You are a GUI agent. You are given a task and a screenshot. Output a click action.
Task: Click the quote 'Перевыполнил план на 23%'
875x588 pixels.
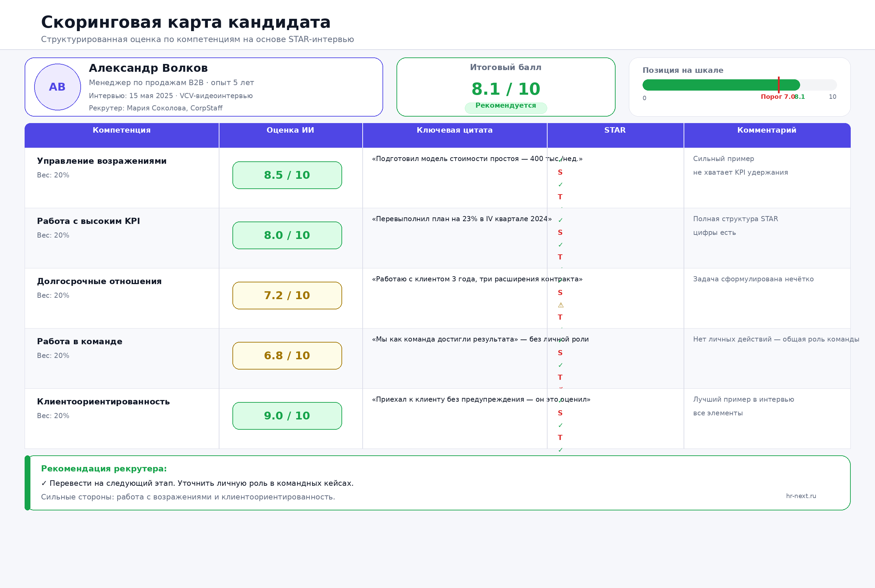[x=462, y=219]
